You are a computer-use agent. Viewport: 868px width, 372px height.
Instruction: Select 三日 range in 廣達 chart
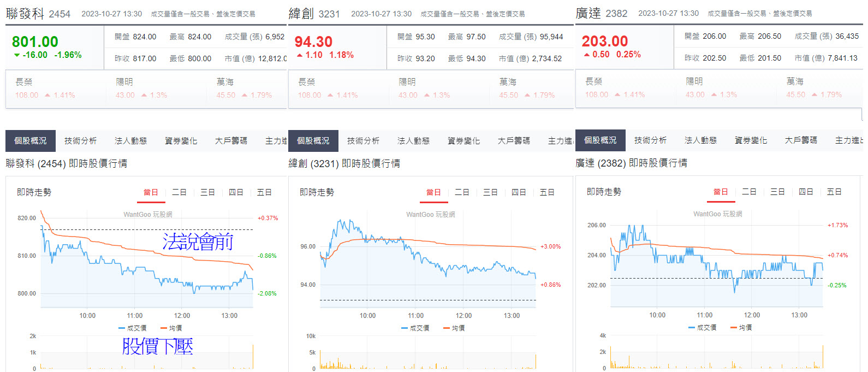click(x=777, y=192)
